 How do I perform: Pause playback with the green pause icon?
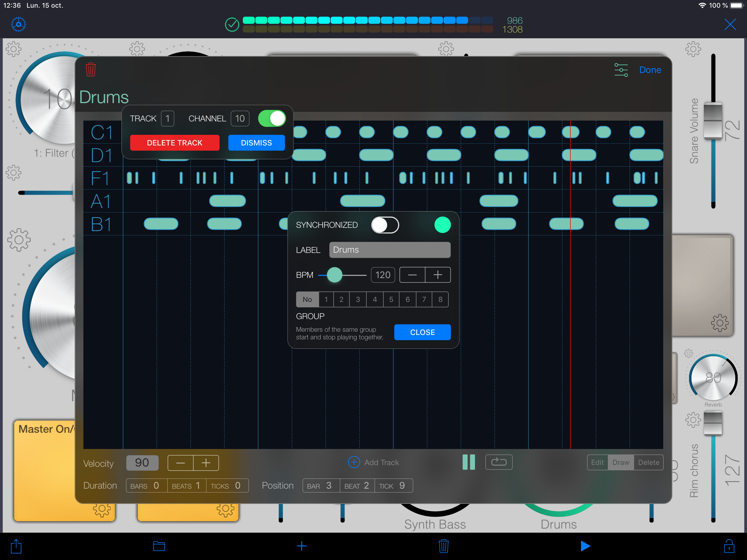pos(468,462)
